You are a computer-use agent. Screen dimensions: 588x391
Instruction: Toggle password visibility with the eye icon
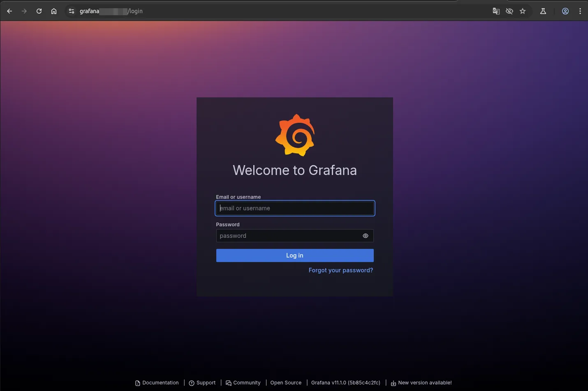click(366, 236)
